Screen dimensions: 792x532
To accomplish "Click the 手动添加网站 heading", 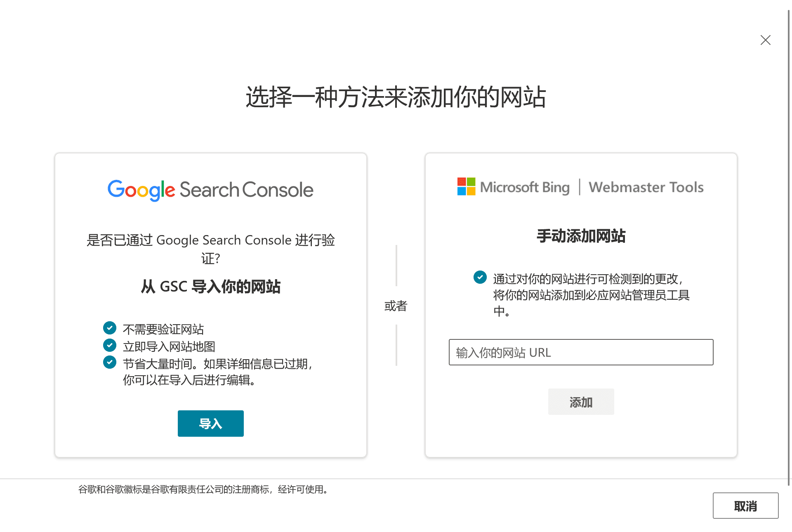I will click(581, 236).
